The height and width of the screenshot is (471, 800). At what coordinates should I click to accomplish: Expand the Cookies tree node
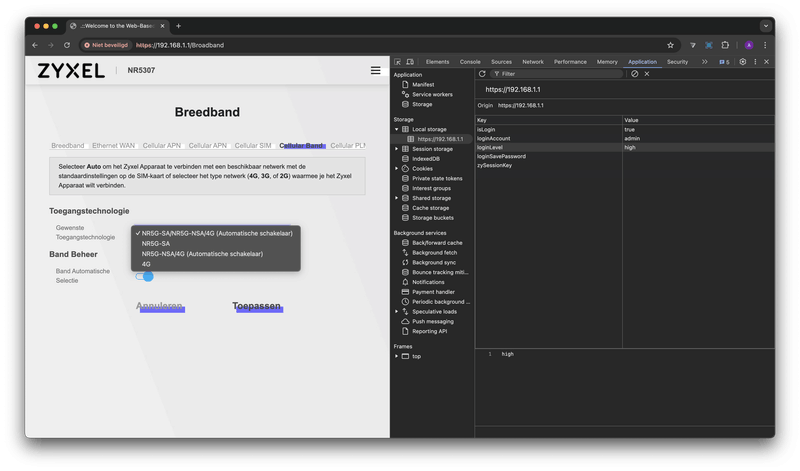point(398,168)
